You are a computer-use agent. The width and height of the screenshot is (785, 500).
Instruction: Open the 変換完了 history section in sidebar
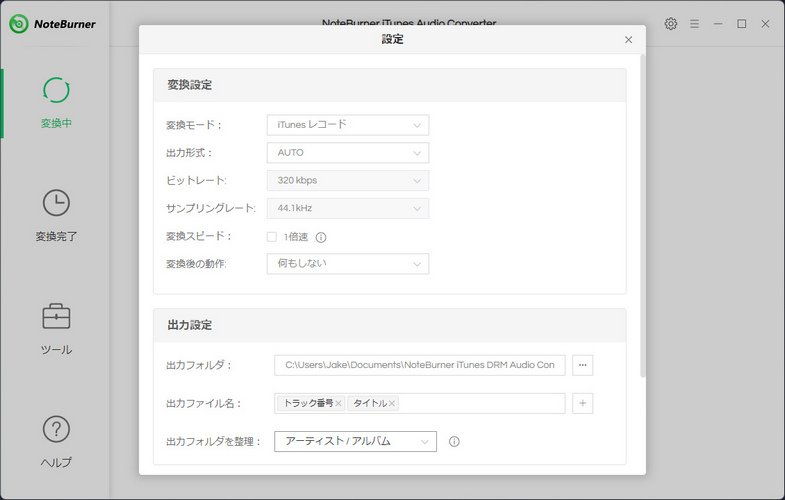point(56,215)
